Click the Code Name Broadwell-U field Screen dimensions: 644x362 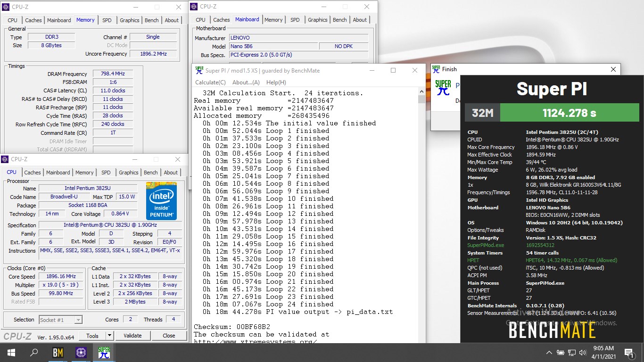pyautogui.click(x=65, y=197)
